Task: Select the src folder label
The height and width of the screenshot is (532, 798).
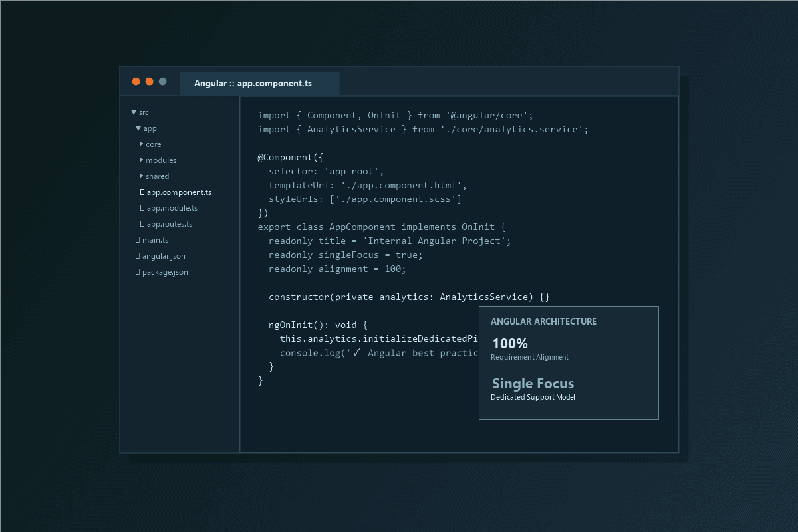Action: (144, 112)
